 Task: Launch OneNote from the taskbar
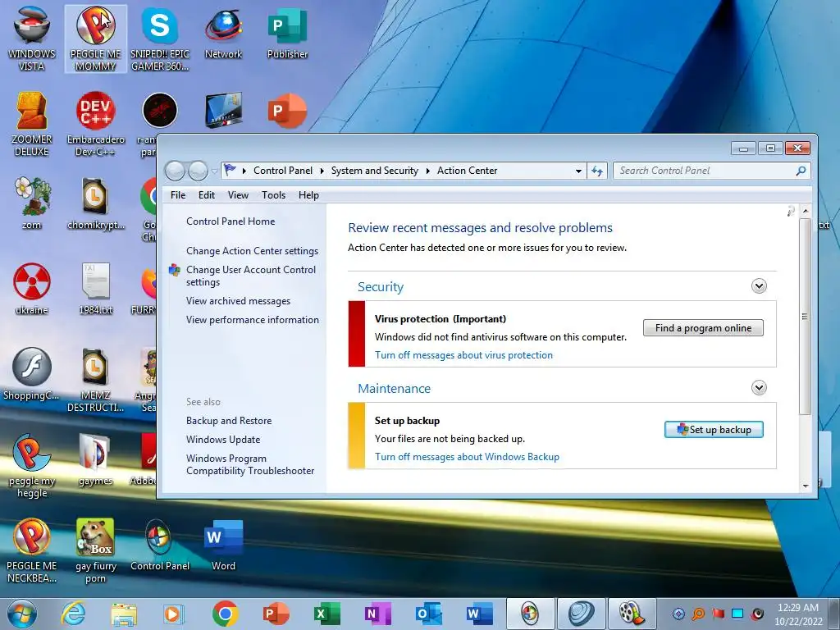click(x=377, y=614)
